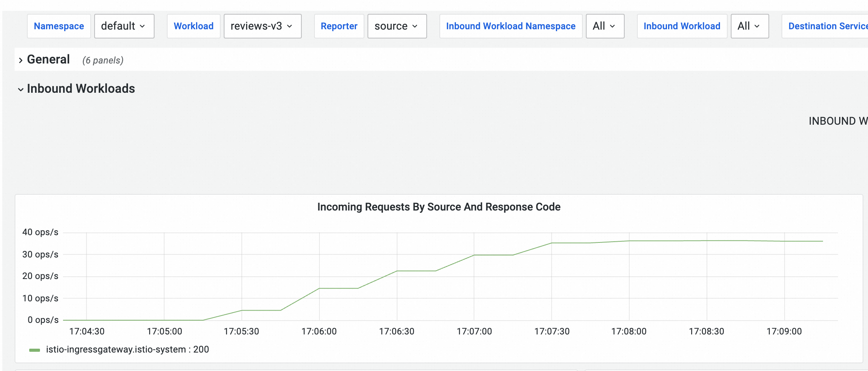Image resolution: width=868 pixels, height=371 pixels.
Task: Open the Namespace default dropdown
Action: 124,26
